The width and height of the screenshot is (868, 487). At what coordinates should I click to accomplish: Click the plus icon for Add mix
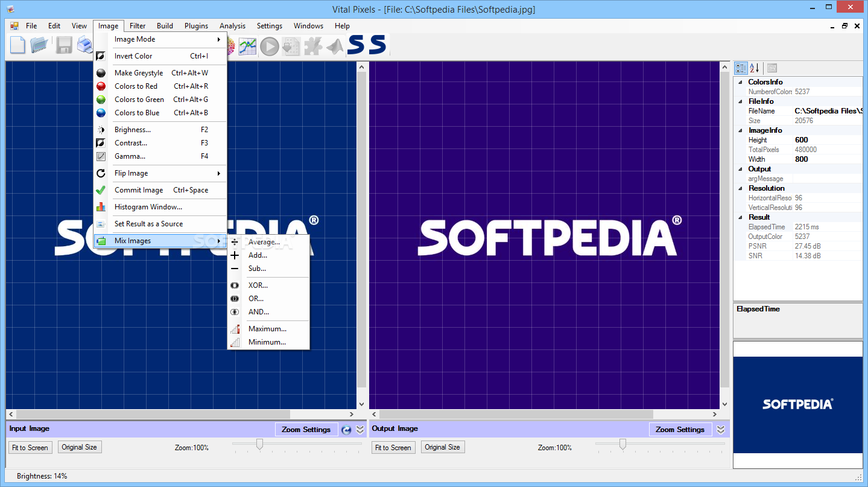pyautogui.click(x=235, y=255)
